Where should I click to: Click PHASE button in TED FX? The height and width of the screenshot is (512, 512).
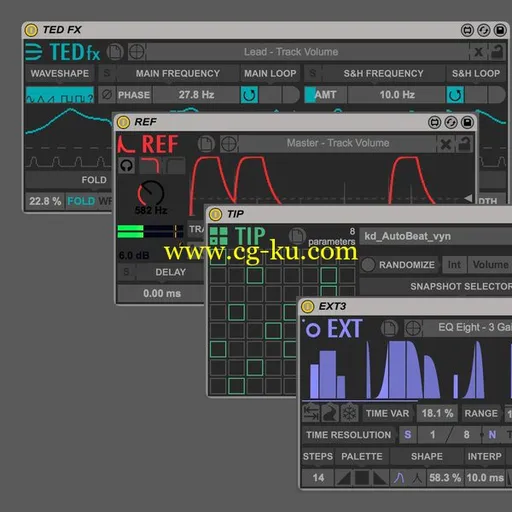point(134,95)
